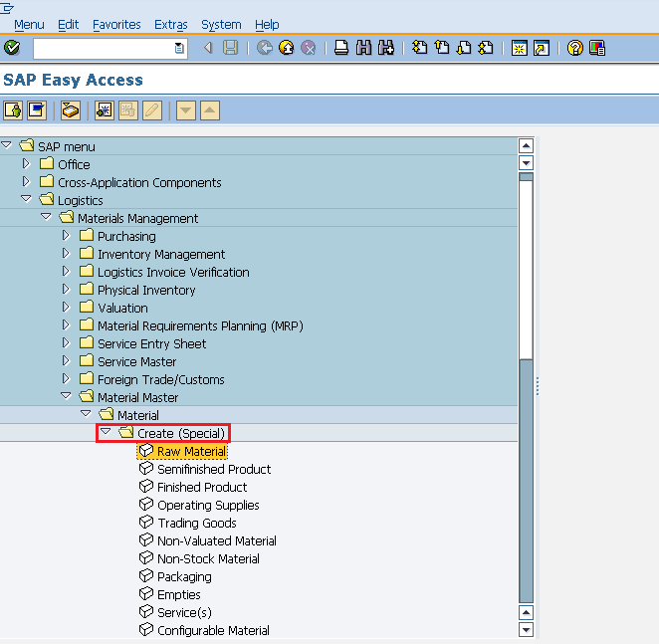This screenshot has width=659, height=644.
Task: Select the Finished Product transaction
Action: coord(193,487)
